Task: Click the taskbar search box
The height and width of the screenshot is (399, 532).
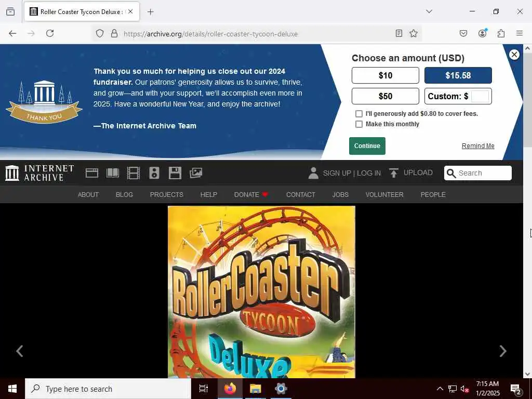Action: click(108, 389)
